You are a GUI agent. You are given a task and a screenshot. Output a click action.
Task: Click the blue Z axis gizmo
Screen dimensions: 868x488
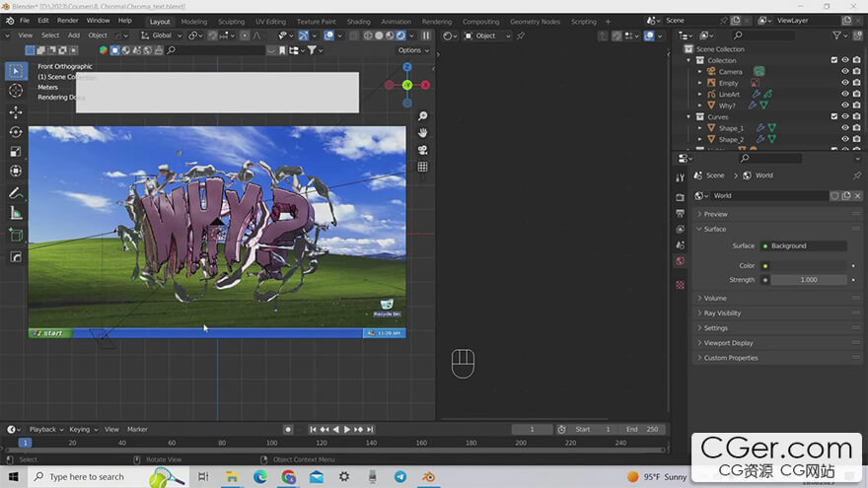(x=407, y=67)
